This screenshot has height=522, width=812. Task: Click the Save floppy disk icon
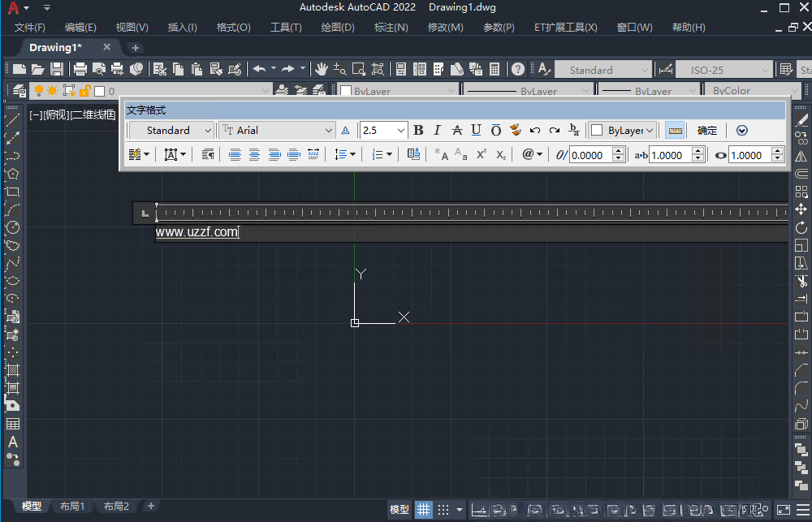point(57,69)
